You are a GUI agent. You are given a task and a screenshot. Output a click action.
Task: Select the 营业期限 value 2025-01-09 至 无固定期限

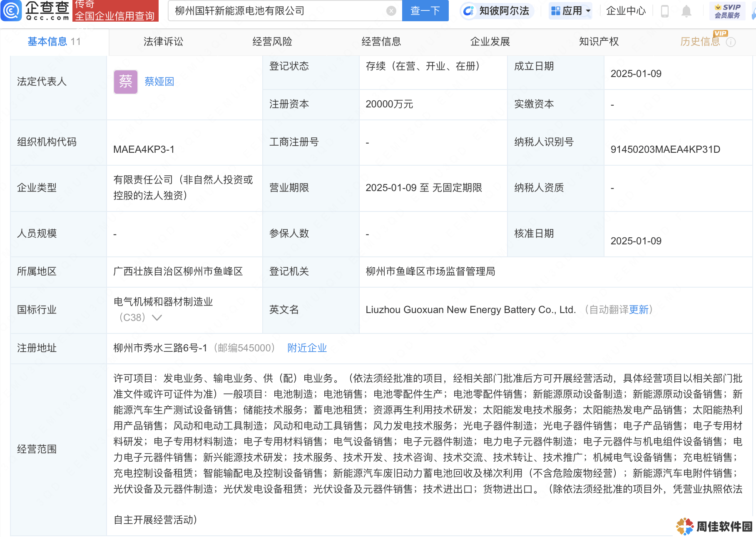[424, 188]
